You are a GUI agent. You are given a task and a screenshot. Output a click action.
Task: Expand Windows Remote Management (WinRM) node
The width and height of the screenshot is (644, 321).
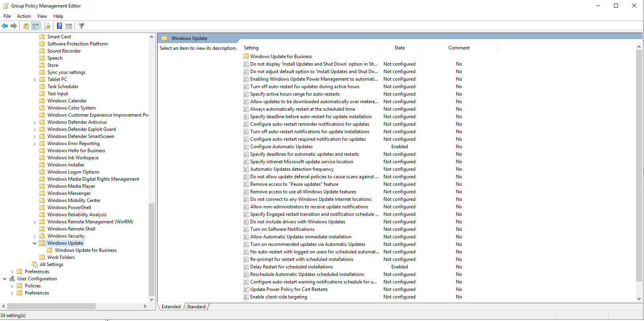click(35, 222)
